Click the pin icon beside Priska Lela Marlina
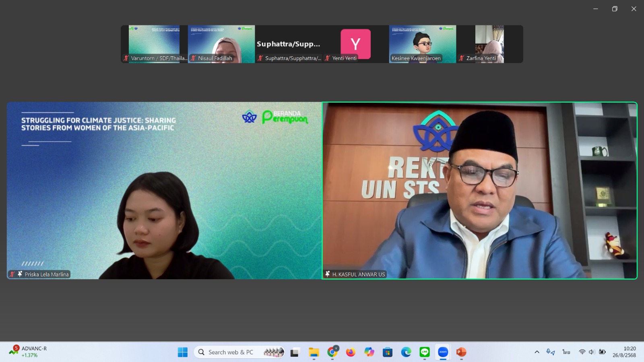This screenshot has height=362, width=644. click(20, 274)
